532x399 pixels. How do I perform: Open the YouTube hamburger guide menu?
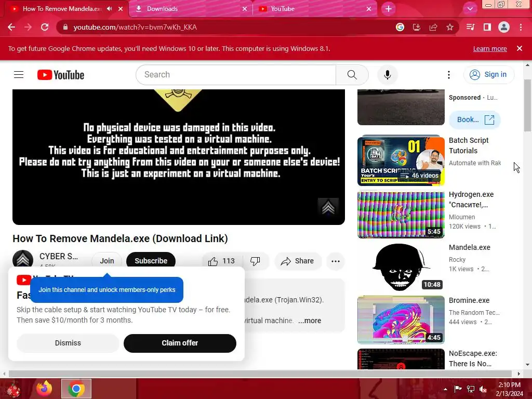click(x=19, y=75)
